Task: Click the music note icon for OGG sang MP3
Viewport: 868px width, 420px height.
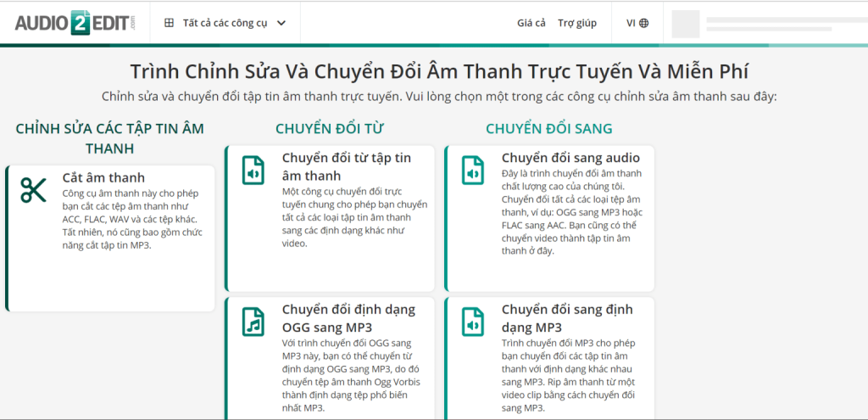Action: click(x=253, y=322)
